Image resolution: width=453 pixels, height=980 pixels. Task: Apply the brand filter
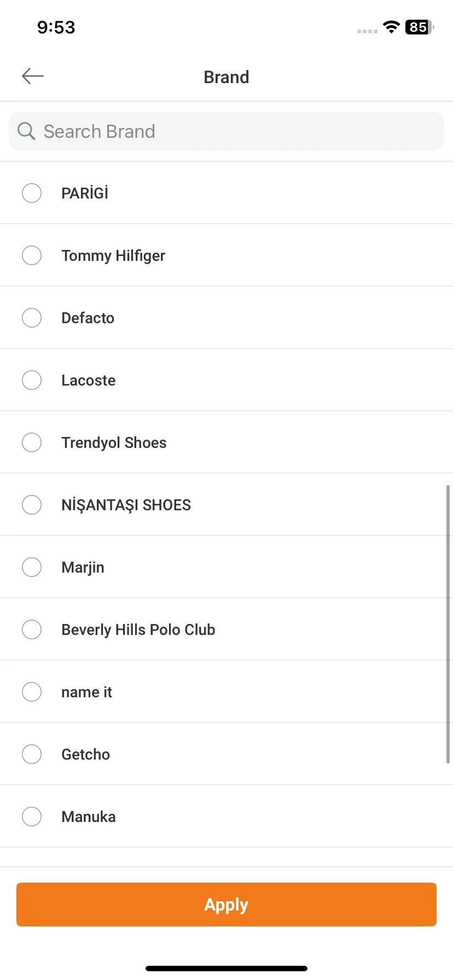click(226, 905)
